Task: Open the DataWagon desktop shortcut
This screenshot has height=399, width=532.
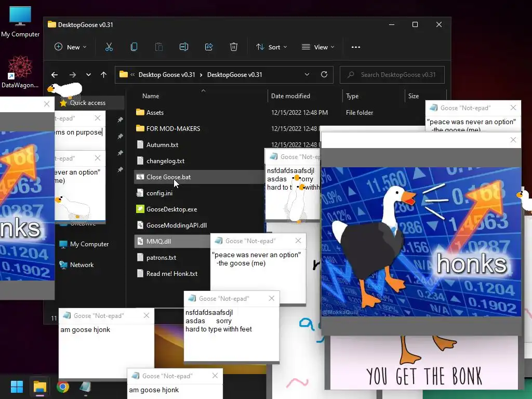Action: [20, 72]
